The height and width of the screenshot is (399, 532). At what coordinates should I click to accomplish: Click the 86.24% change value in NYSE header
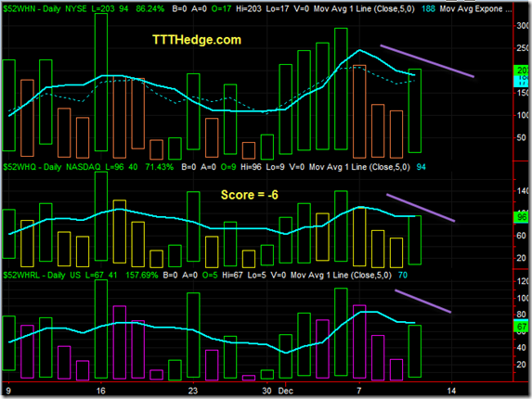(x=150, y=9)
